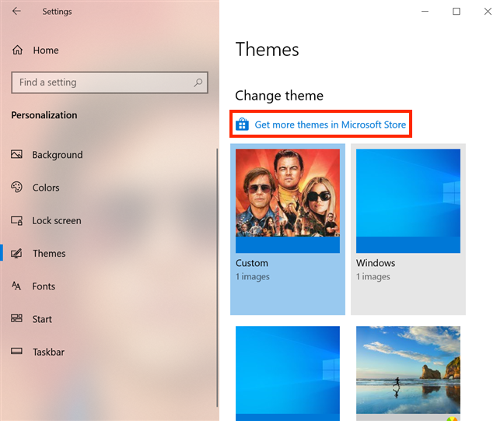Select the Custom theme thumbnail
This screenshot has height=421, width=504.
click(288, 201)
